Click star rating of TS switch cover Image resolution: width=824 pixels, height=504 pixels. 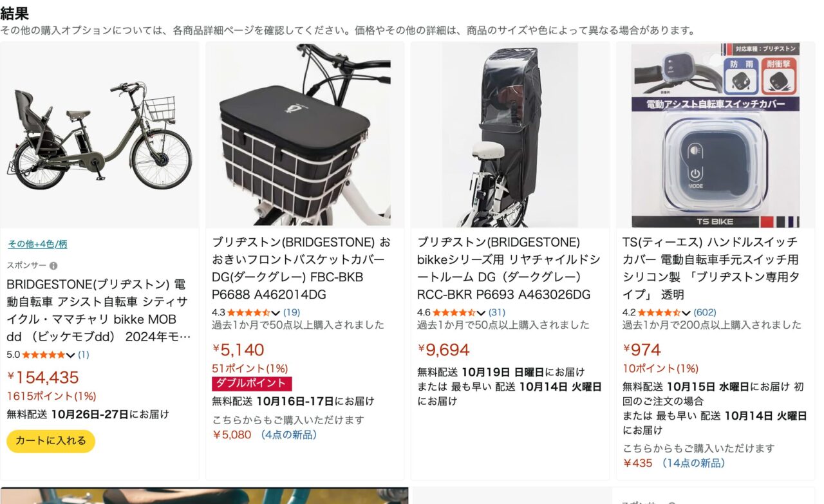(659, 312)
